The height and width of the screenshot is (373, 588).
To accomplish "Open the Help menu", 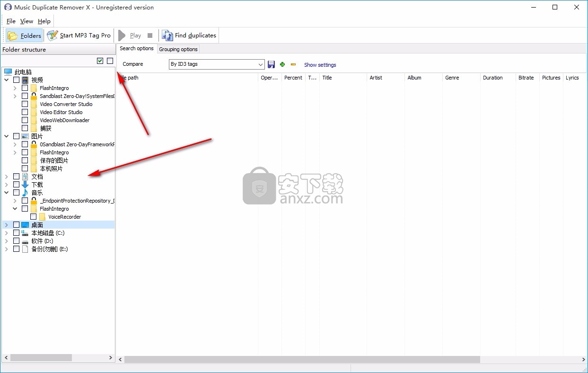I will (x=44, y=21).
